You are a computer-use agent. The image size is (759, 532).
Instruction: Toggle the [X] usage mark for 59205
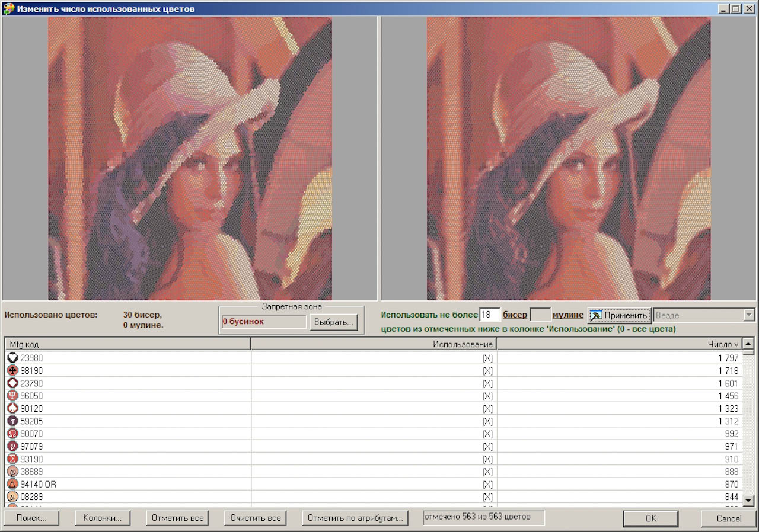click(487, 422)
